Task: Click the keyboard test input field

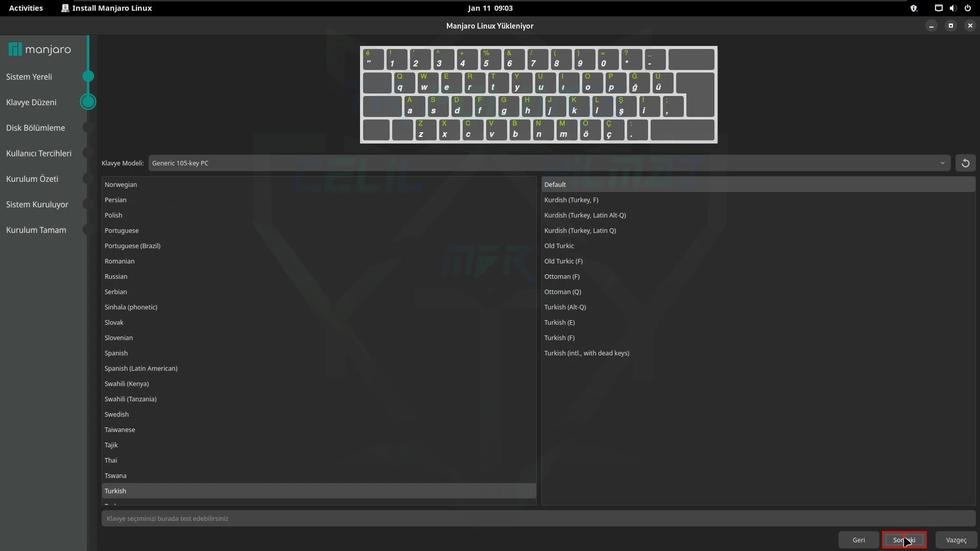Action: tap(538, 518)
